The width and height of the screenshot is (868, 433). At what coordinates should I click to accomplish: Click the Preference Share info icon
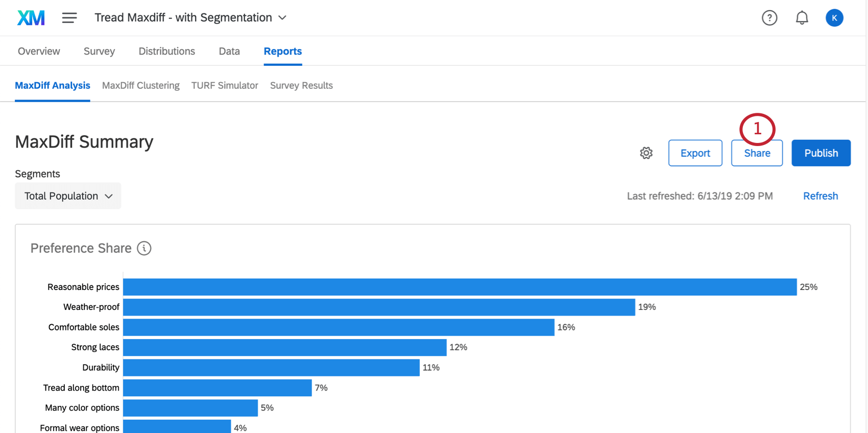click(x=144, y=248)
